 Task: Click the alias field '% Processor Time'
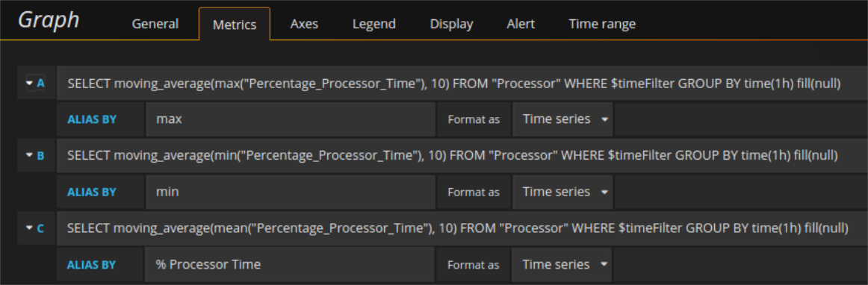click(x=290, y=265)
